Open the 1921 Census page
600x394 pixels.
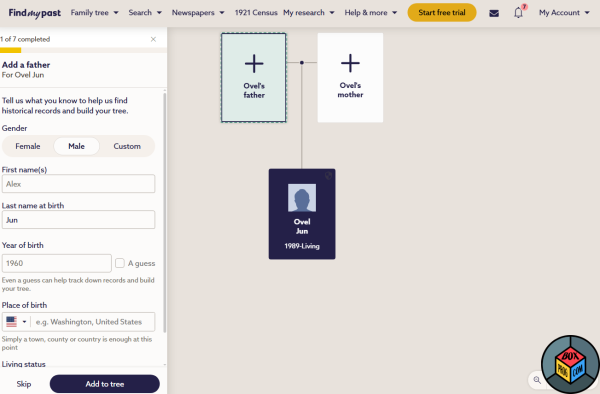256,13
